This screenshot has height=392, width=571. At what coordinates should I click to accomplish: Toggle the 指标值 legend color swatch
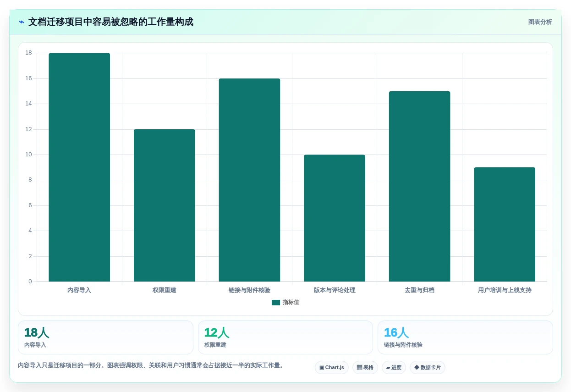point(275,303)
